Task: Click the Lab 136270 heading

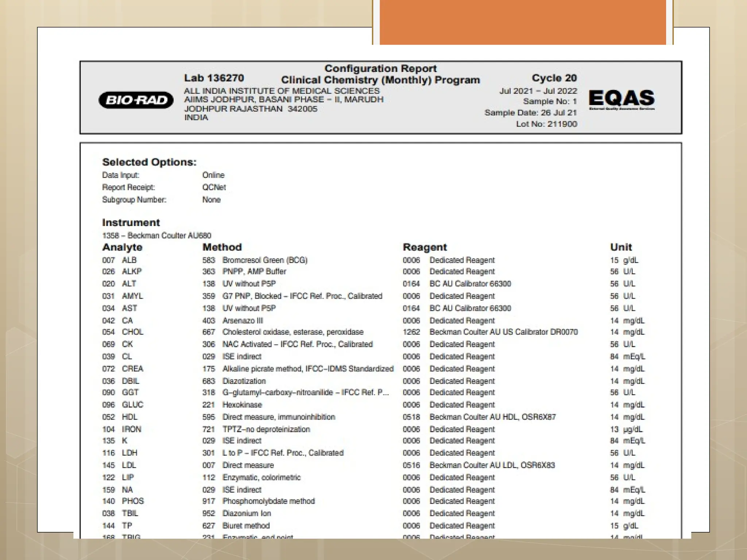Action: [x=214, y=78]
